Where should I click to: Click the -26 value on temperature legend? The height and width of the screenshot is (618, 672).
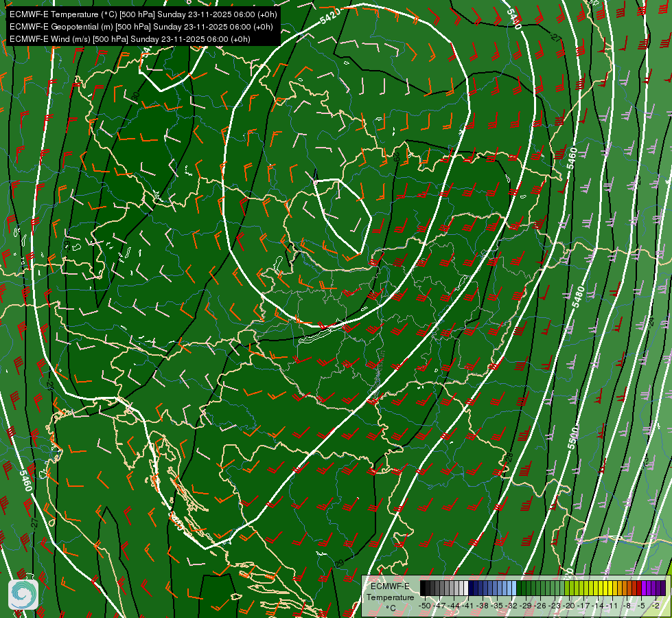click(541, 606)
